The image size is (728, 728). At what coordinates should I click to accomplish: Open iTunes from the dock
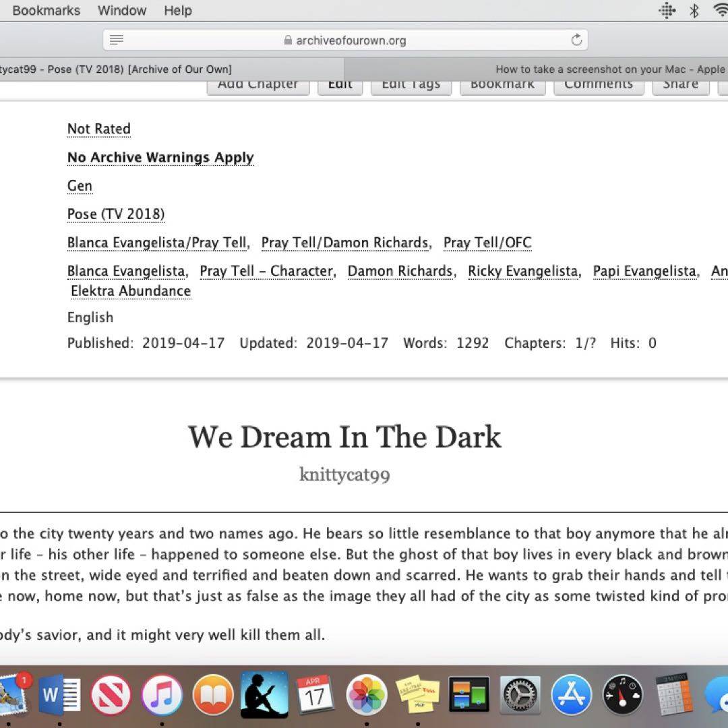point(162,694)
